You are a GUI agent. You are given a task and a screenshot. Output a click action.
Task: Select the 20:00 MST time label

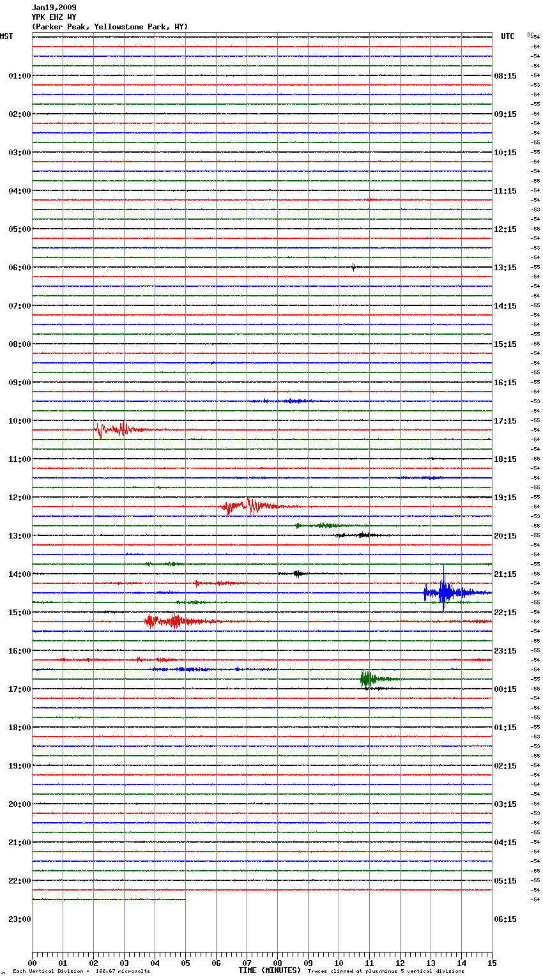pyautogui.click(x=20, y=804)
